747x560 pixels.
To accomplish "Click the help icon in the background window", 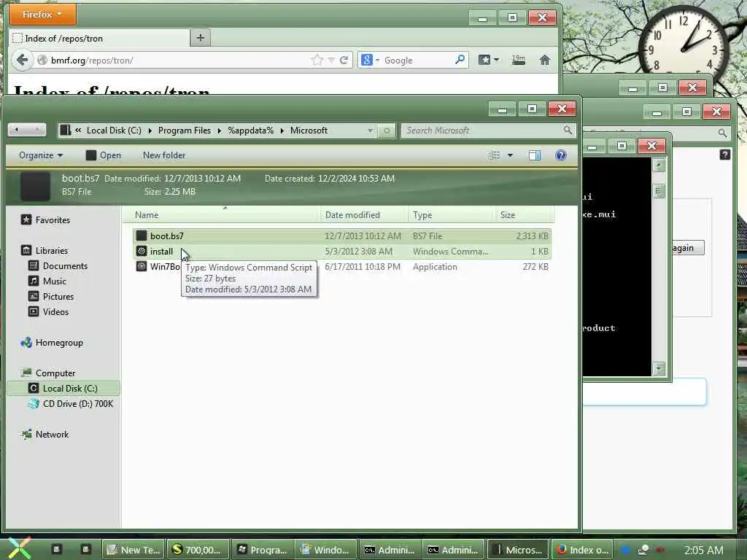I will [x=724, y=155].
